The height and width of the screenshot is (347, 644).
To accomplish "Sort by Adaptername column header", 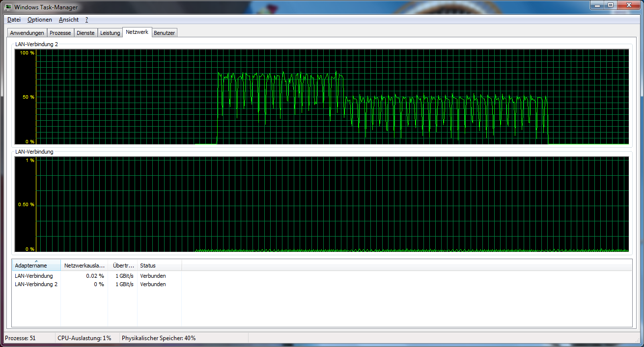I will (36, 266).
